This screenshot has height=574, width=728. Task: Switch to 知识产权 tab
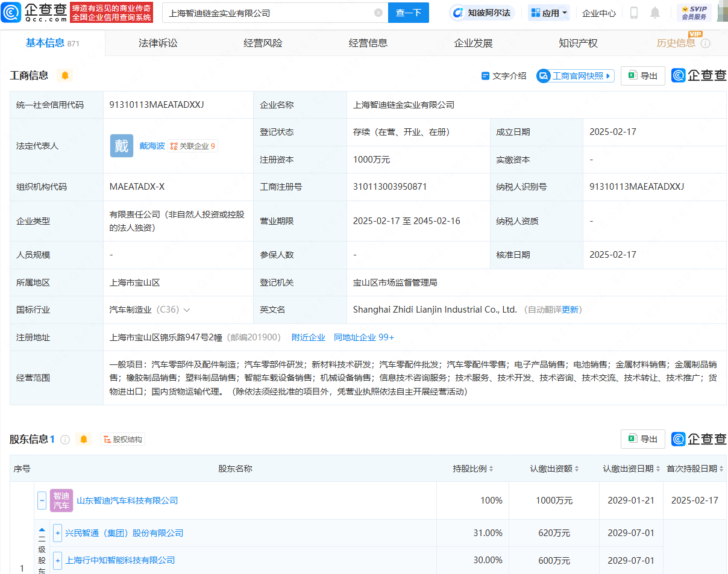coord(578,43)
